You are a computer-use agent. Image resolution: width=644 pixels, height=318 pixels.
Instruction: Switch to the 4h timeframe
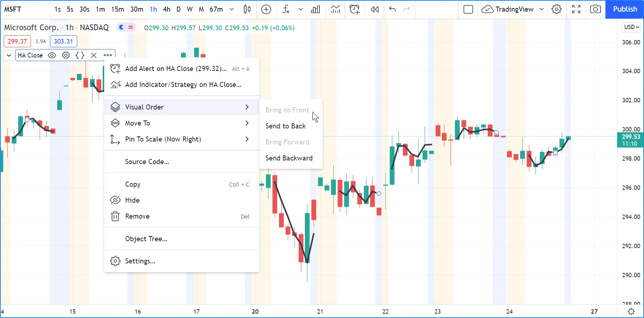166,9
